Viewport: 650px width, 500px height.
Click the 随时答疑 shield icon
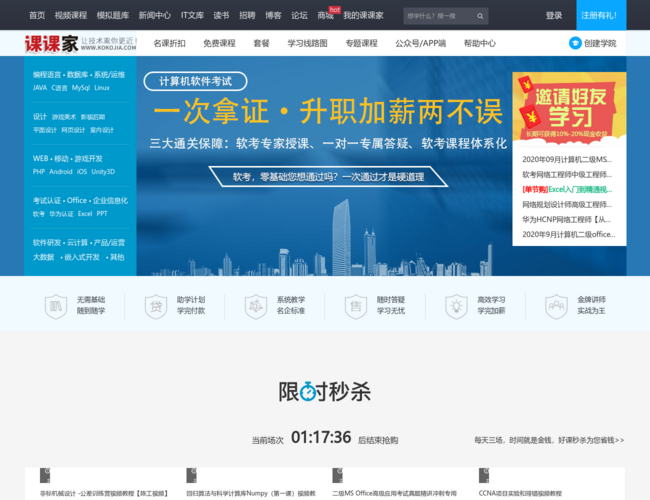tap(356, 306)
